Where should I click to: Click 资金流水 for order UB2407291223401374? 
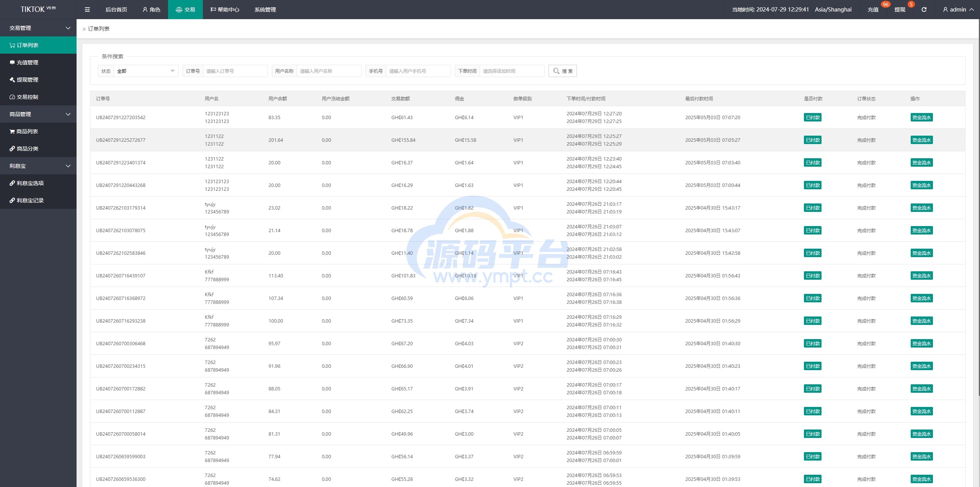[921, 162]
